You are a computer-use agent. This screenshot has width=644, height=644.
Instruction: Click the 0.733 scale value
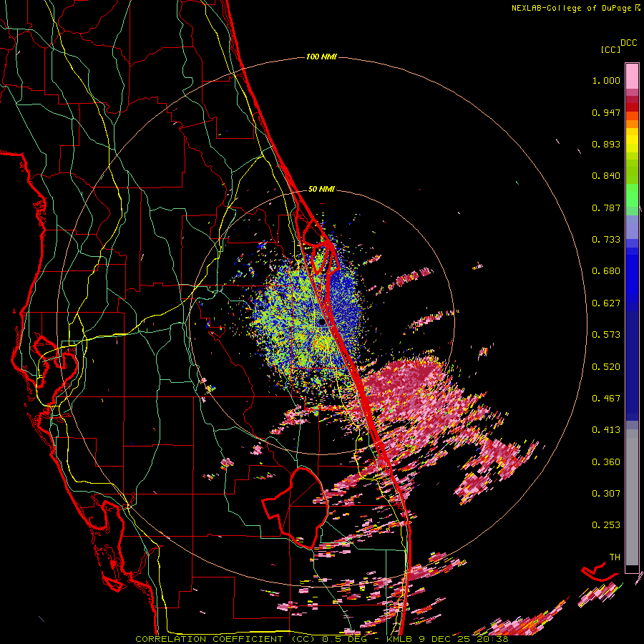coord(606,240)
